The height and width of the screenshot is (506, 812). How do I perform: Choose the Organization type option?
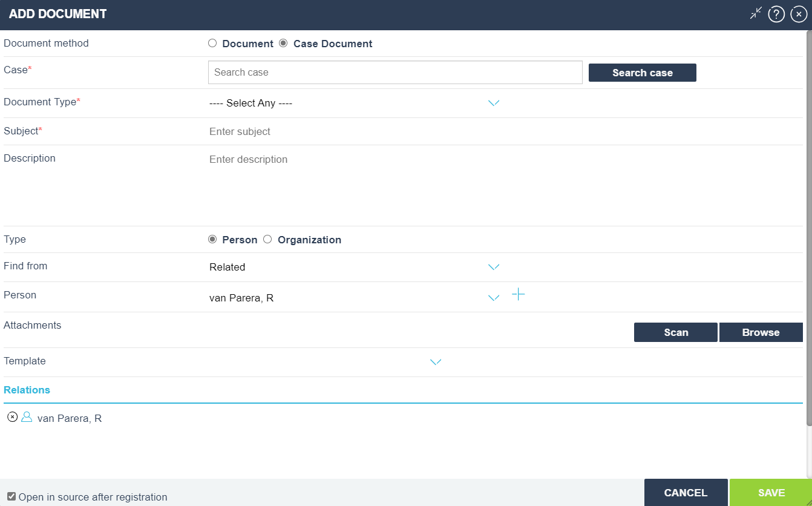click(x=267, y=239)
